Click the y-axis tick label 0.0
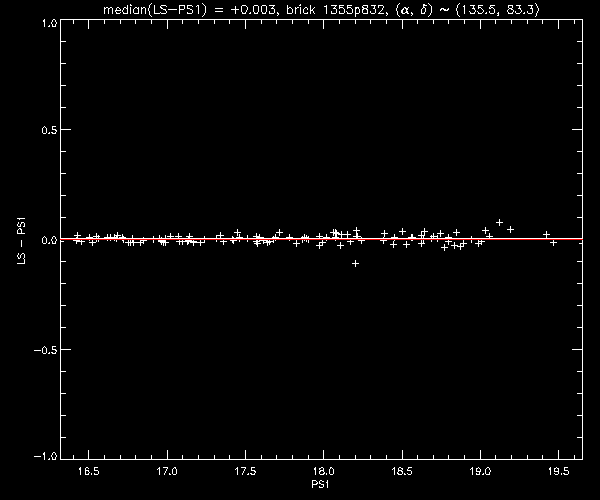 [x=49, y=240]
